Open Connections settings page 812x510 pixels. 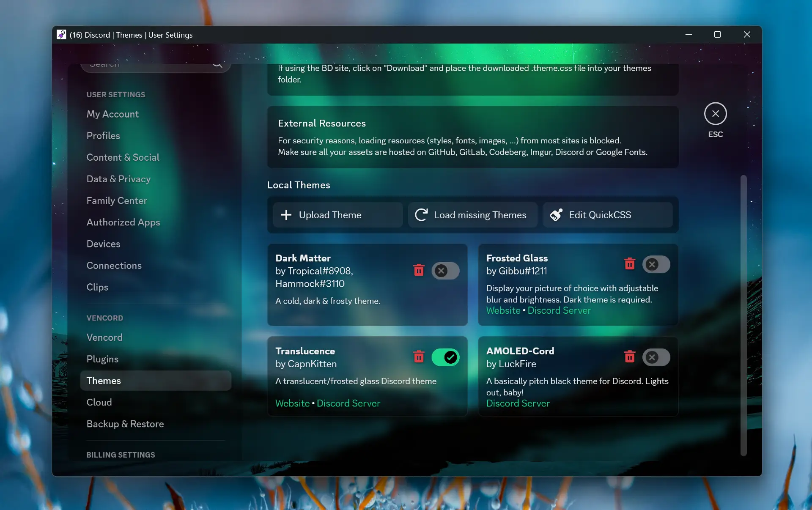(x=155, y=266)
